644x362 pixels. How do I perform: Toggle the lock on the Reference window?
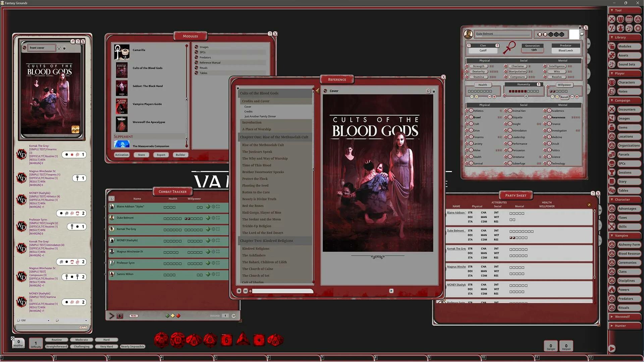tap(434, 91)
